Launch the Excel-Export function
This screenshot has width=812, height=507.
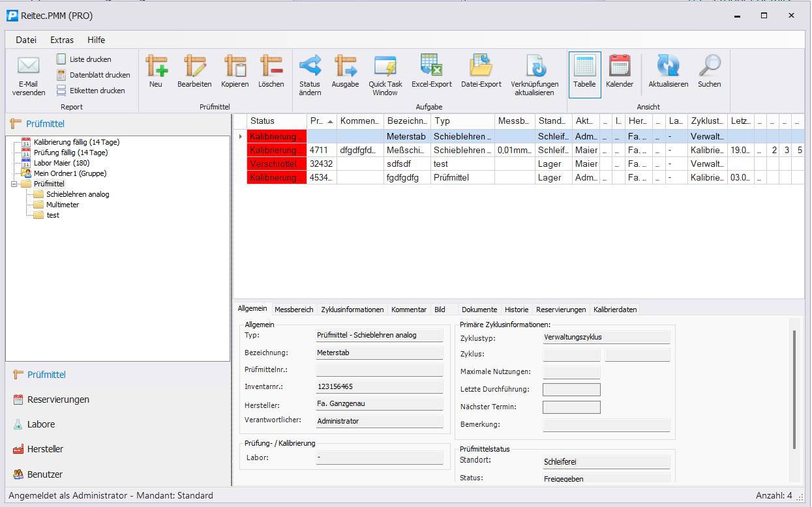[x=431, y=66]
